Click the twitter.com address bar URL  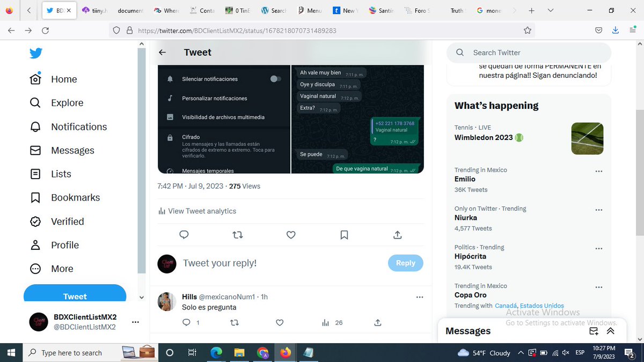tap(237, 31)
